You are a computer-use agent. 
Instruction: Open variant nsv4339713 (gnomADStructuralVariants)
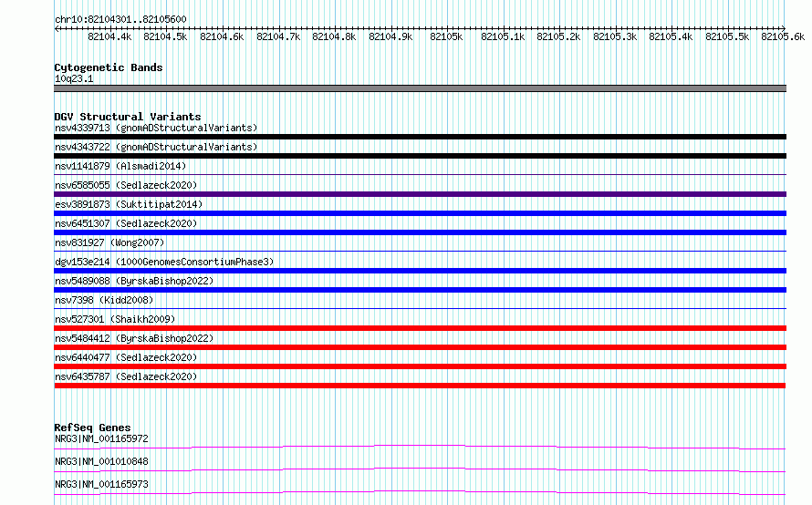[156, 128]
